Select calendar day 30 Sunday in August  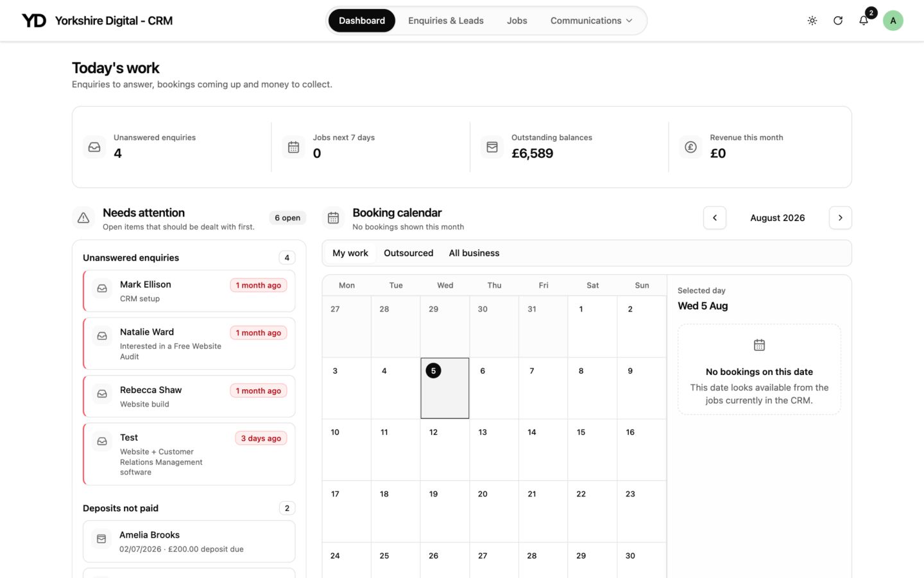point(642,561)
